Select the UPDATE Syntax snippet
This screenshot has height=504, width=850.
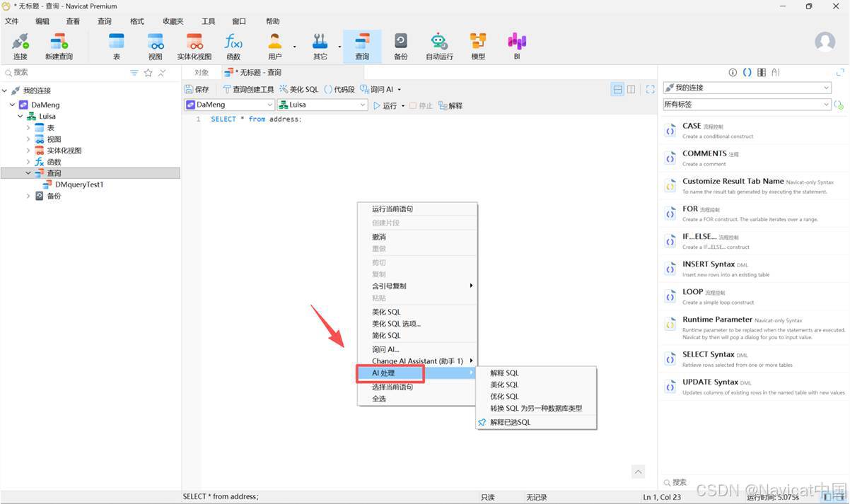pos(753,387)
